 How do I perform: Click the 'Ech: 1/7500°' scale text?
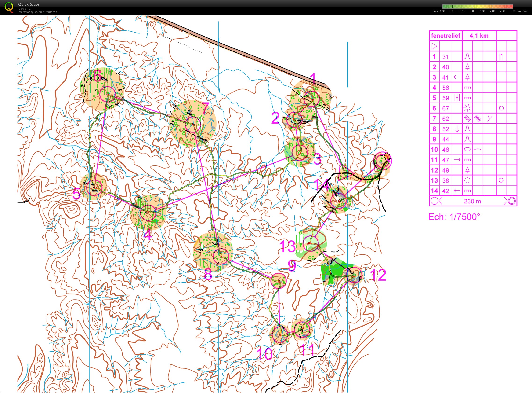[454, 217]
